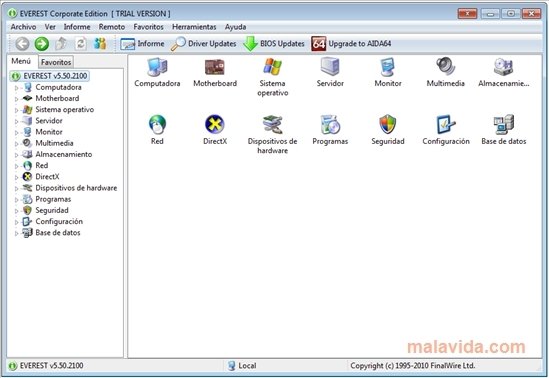
Task: Open BIOS Updates from the toolbar
Action: pos(274,44)
